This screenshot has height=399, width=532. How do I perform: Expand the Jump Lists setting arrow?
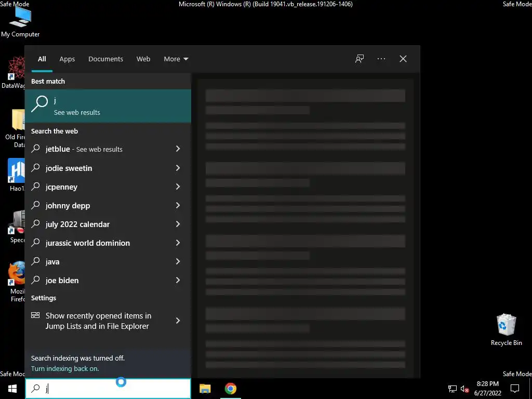[x=178, y=320]
